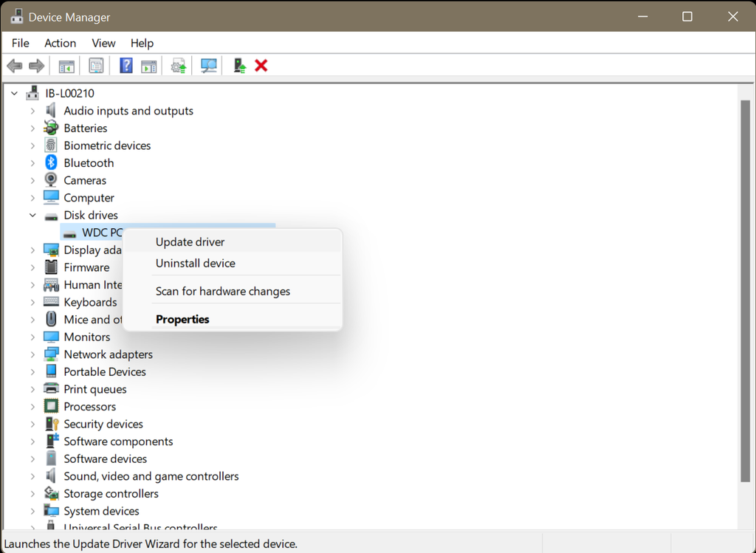Click the Print queues printer icon

pyautogui.click(x=51, y=388)
